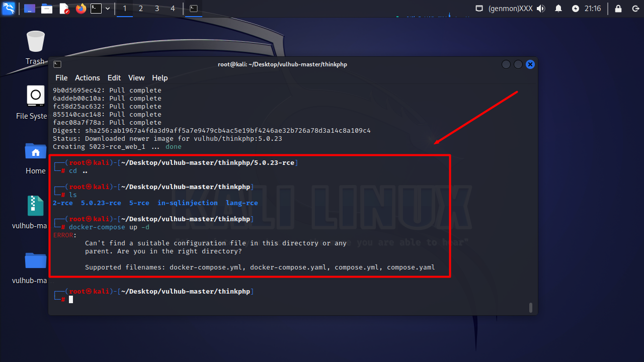The height and width of the screenshot is (362, 644).
Task: Minimize the terminal window
Action: (x=506, y=64)
